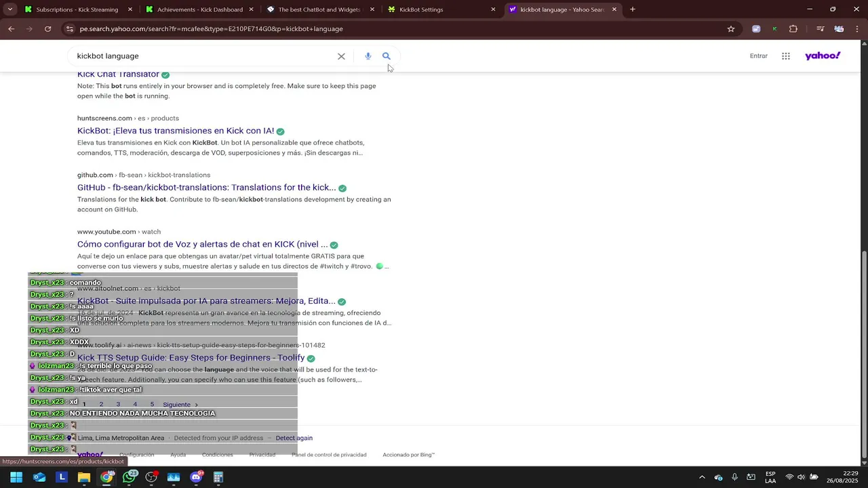Screen dimensions: 868x488
Task: Open the blue L app on taskbar
Action: click(62, 477)
